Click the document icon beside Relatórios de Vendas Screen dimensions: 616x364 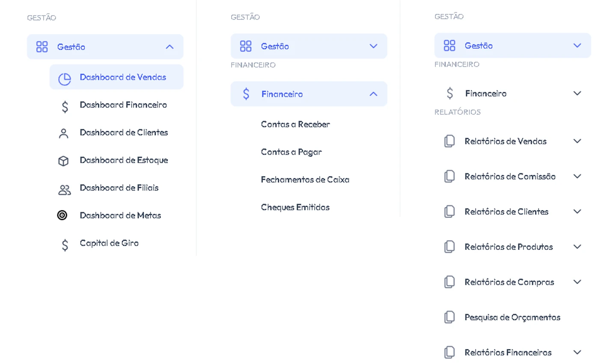pos(449,141)
